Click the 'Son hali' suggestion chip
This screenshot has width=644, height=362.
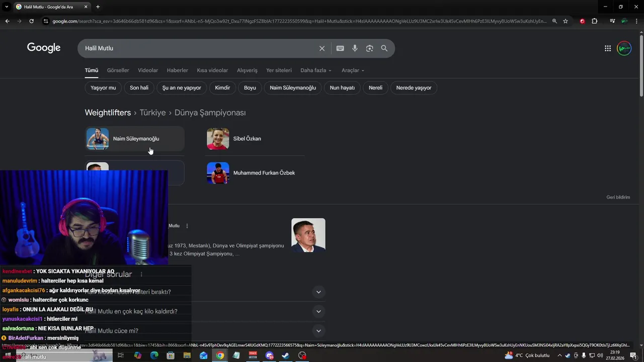tap(139, 87)
